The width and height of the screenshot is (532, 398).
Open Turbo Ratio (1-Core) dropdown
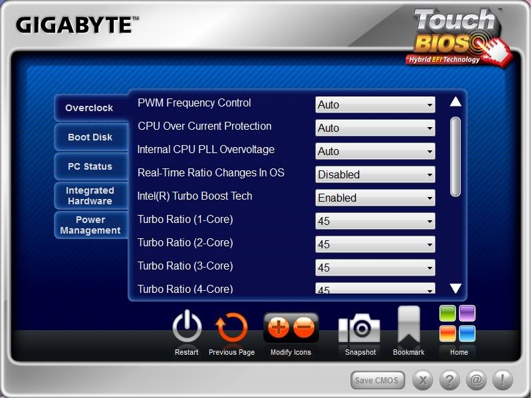pyautogui.click(x=375, y=221)
